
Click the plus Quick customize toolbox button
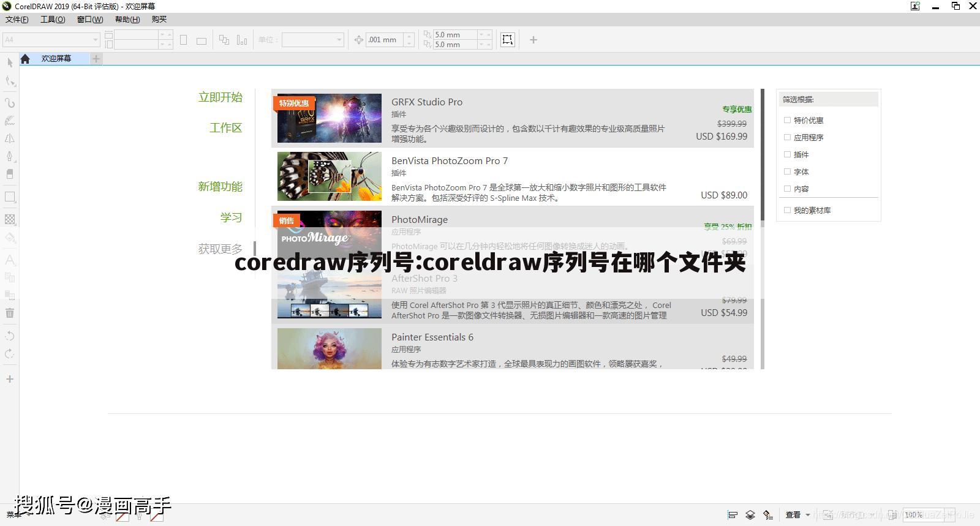[x=10, y=379]
